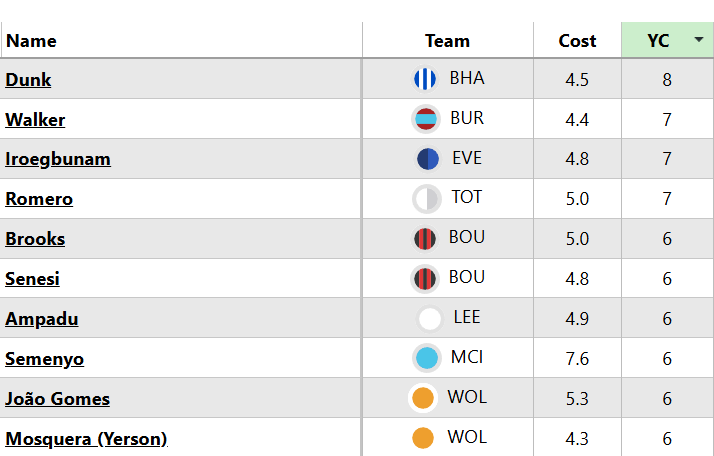This screenshot has width=714, height=456.
Task: Select the Cost column header
Action: click(577, 41)
